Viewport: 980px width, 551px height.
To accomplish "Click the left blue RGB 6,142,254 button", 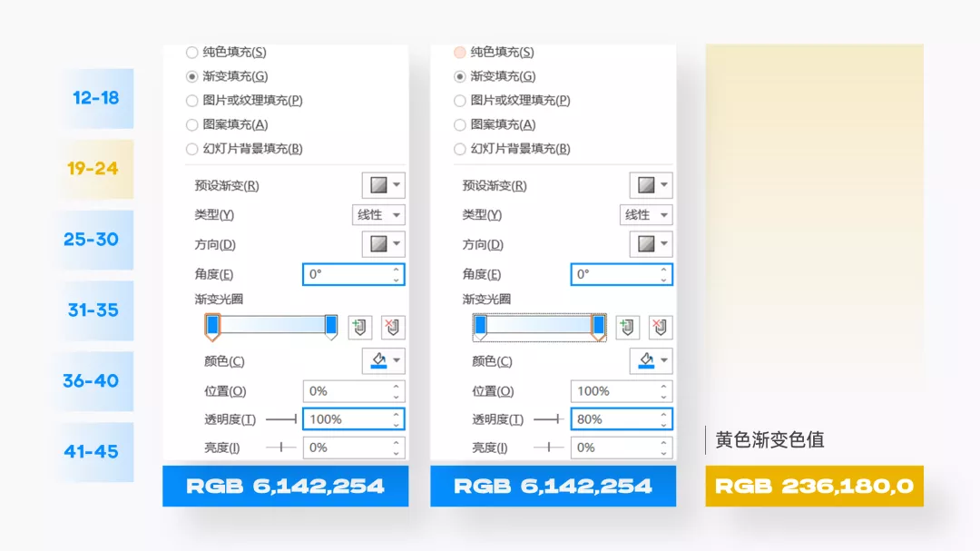I will [286, 486].
